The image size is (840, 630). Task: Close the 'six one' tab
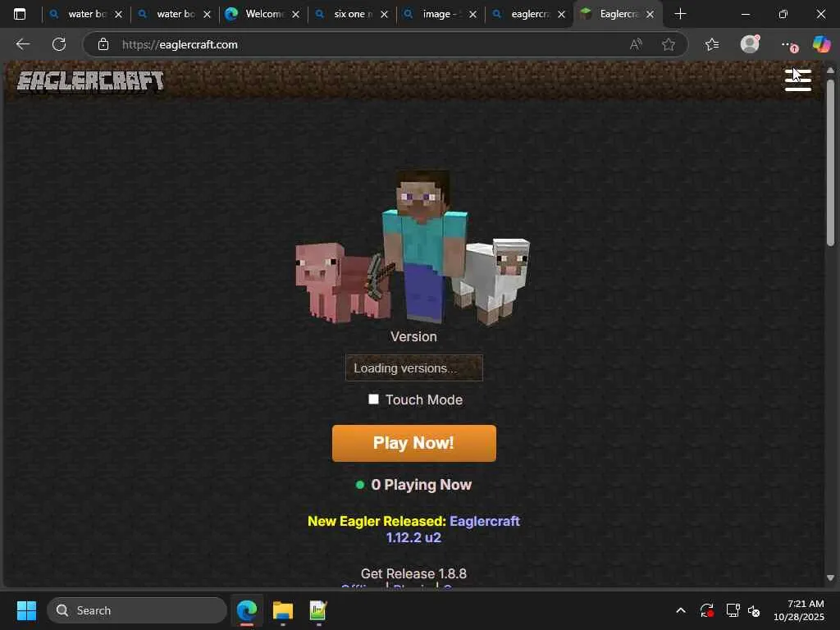[384, 15]
